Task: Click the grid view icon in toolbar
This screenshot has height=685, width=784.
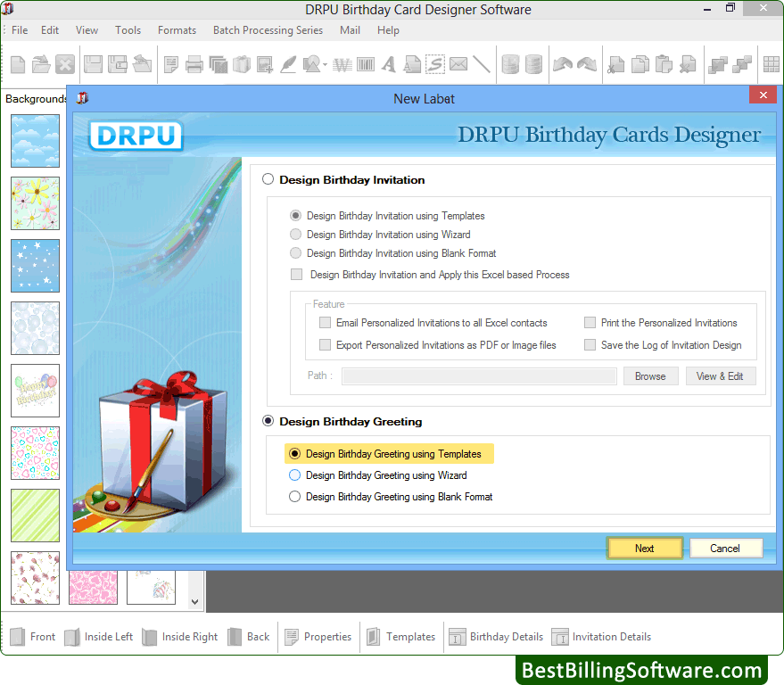Action: point(771,64)
